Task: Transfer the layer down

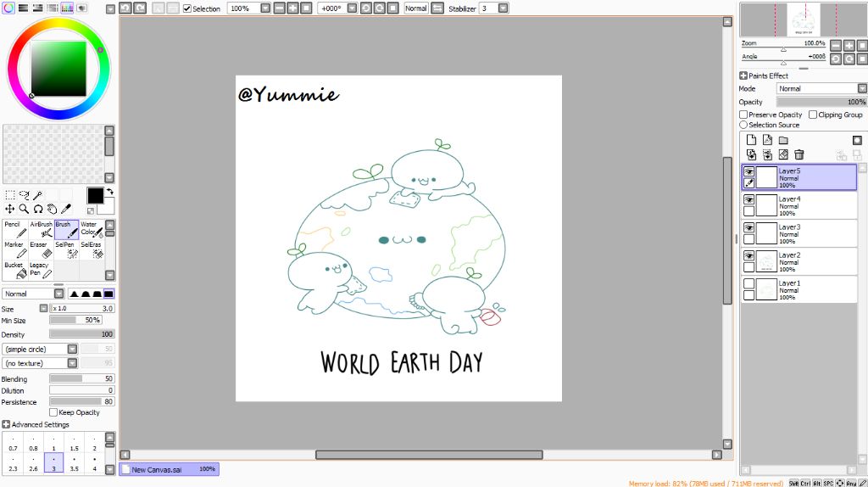Action: pyautogui.click(x=751, y=154)
